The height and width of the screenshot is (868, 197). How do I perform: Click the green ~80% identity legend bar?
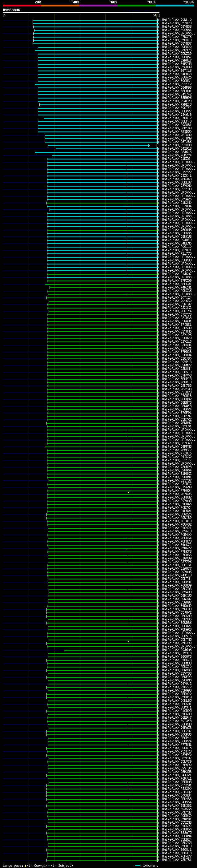coord(137,6)
